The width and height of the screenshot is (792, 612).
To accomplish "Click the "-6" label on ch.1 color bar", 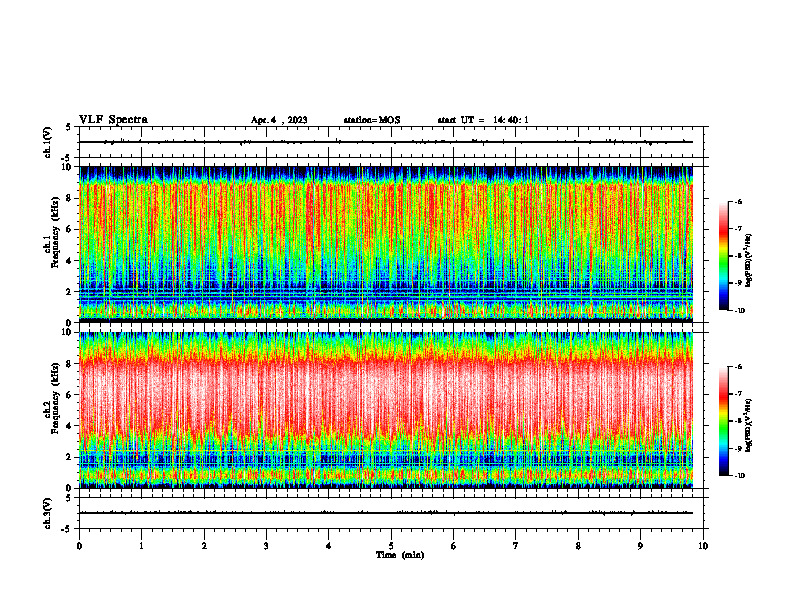I will click(x=738, y=202).
